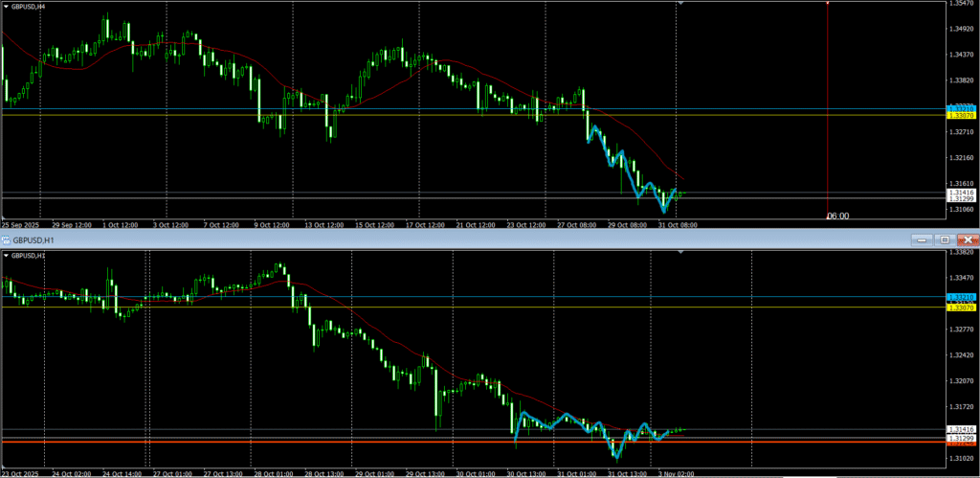The width and height of the screenshot is (980, 478).
Task: Click the 1.31299 price label in H1 chart
Action: pyautogui.click(x=961, y=437)
